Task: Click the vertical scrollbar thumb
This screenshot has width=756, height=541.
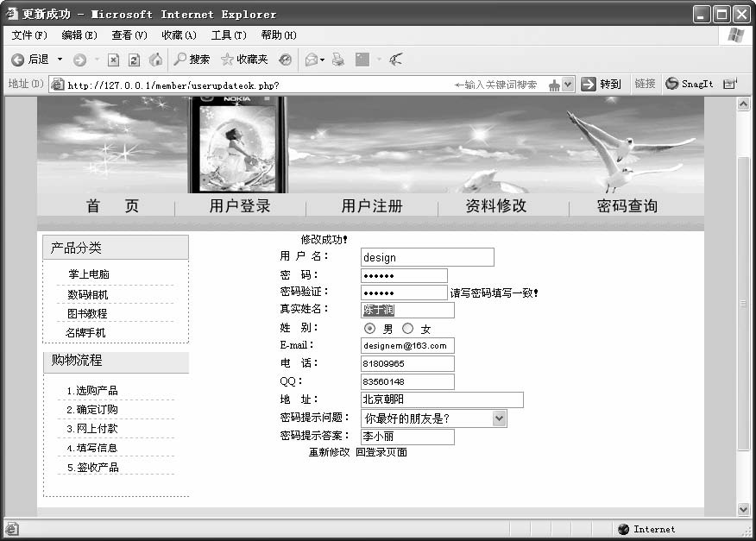Action: 743,304
